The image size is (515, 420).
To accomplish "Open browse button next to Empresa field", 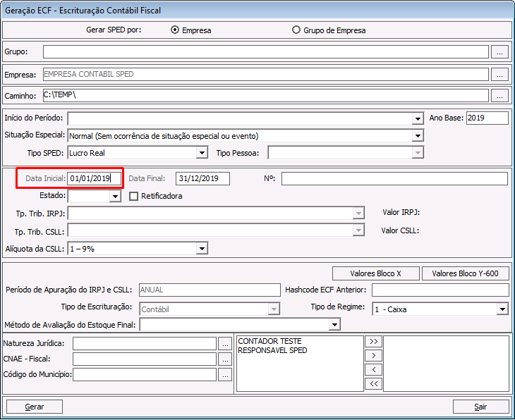I will click(x=499, y=75).
